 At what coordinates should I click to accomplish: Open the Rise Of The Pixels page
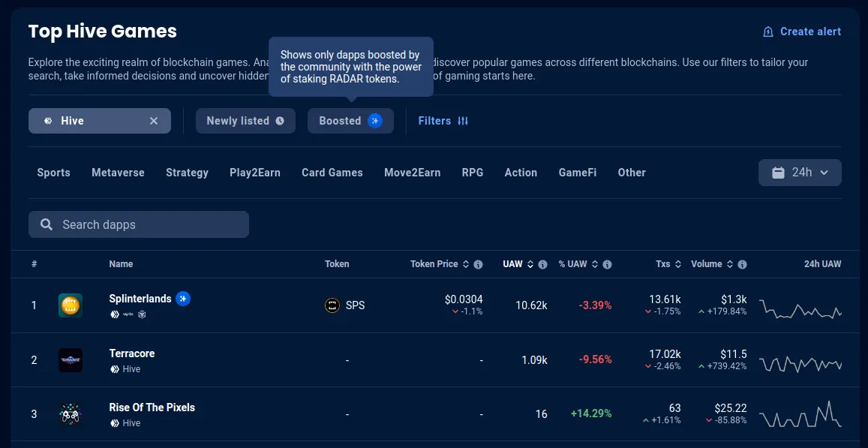tap(152, 407)
